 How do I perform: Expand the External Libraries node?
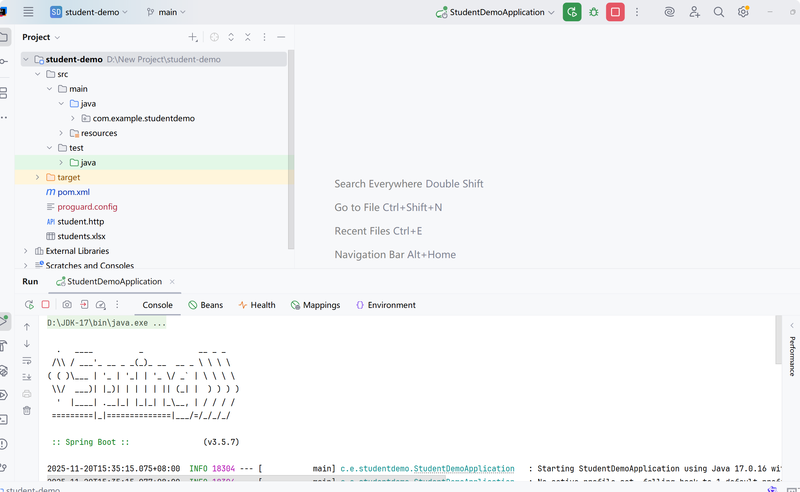coord(26,251)
